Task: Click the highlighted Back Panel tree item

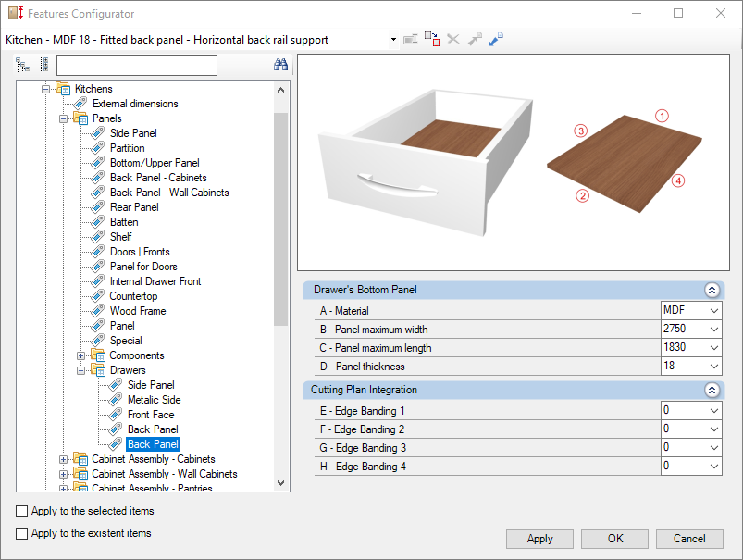Action: pos(153,444)
